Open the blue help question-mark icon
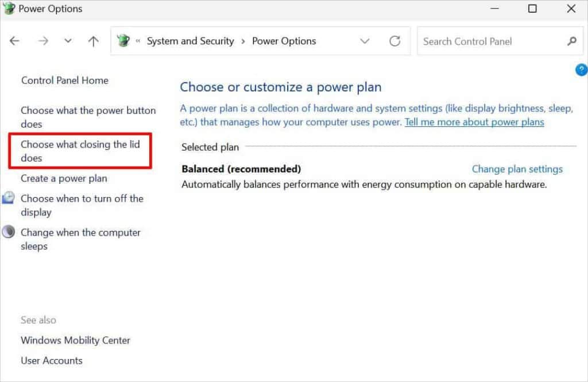 581,70
